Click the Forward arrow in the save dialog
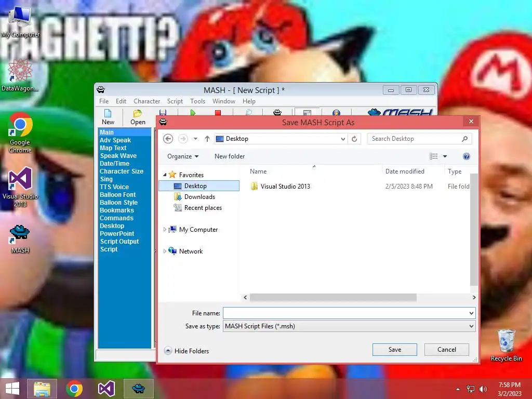 click(183, 139)
